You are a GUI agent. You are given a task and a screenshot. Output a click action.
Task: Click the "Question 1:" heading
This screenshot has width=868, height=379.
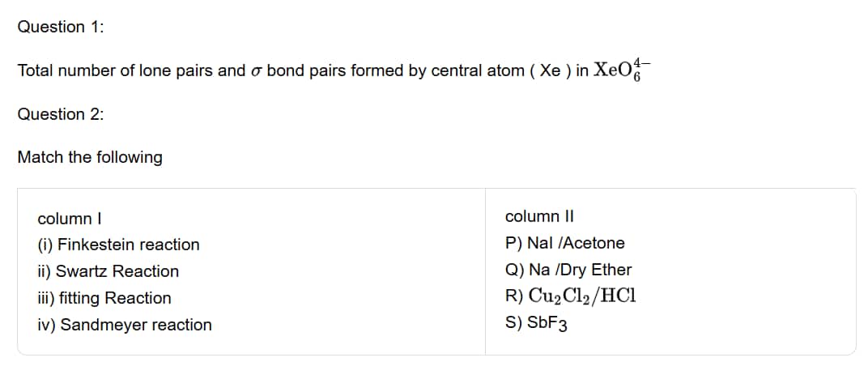point(61,27)
